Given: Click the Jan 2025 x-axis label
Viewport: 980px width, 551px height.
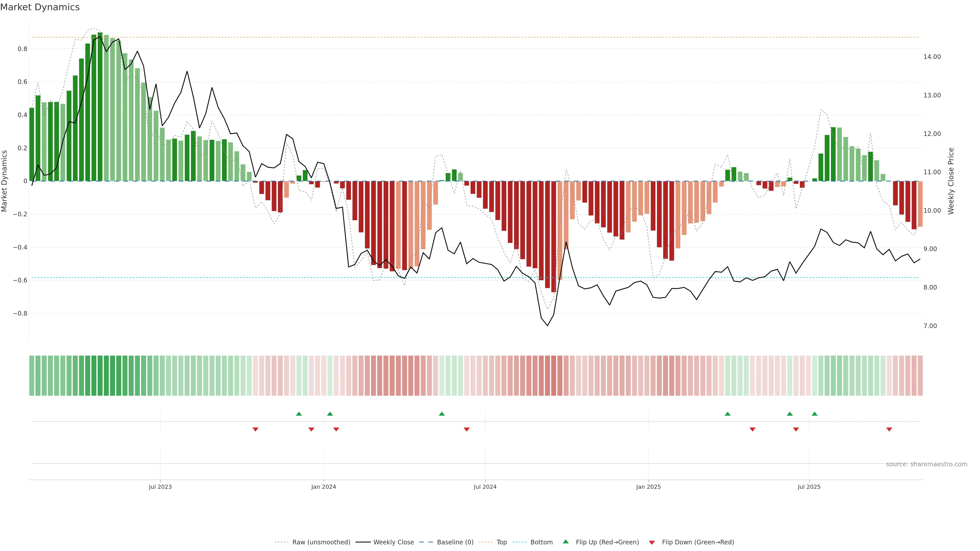Looking at the screenshot, I should click(648, 487).
